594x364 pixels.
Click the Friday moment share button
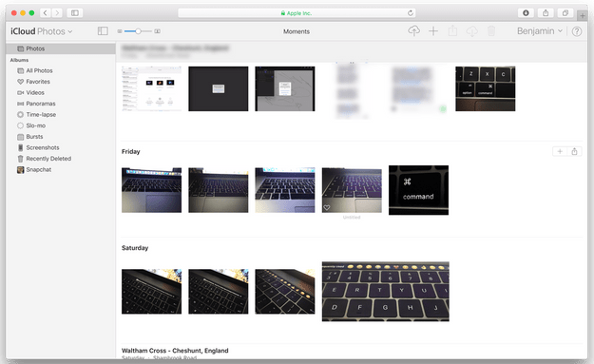574,151
